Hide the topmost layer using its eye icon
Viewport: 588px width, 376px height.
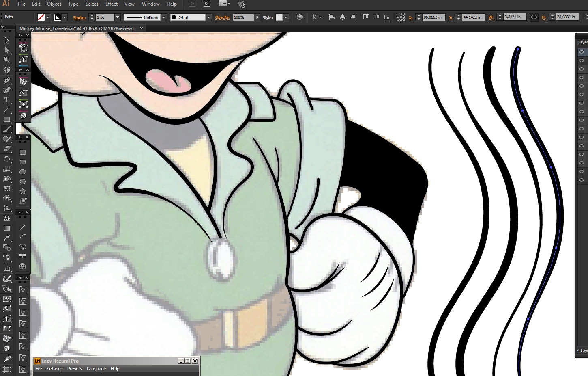point(582,52)
